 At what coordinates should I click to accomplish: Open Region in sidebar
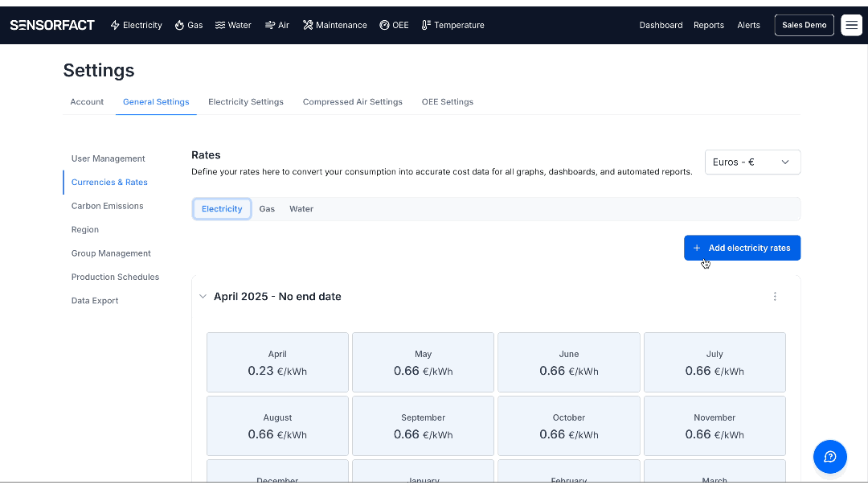tap(84, 229)
